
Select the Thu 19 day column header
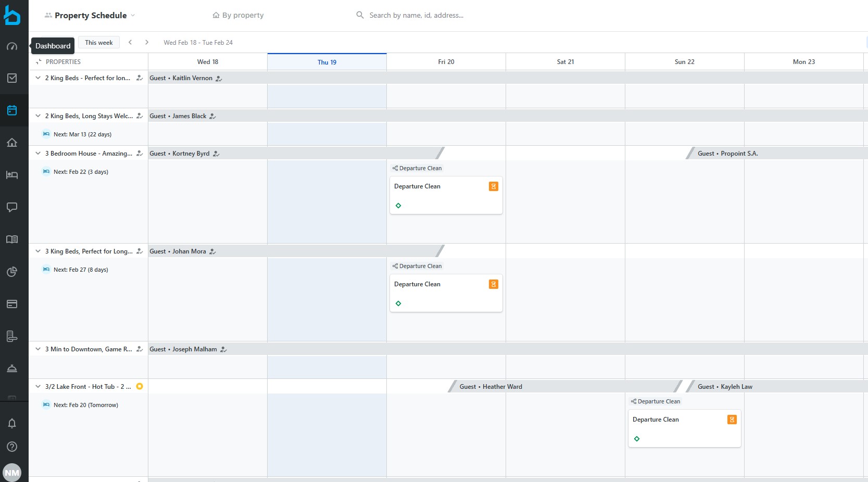click(327, 62)
